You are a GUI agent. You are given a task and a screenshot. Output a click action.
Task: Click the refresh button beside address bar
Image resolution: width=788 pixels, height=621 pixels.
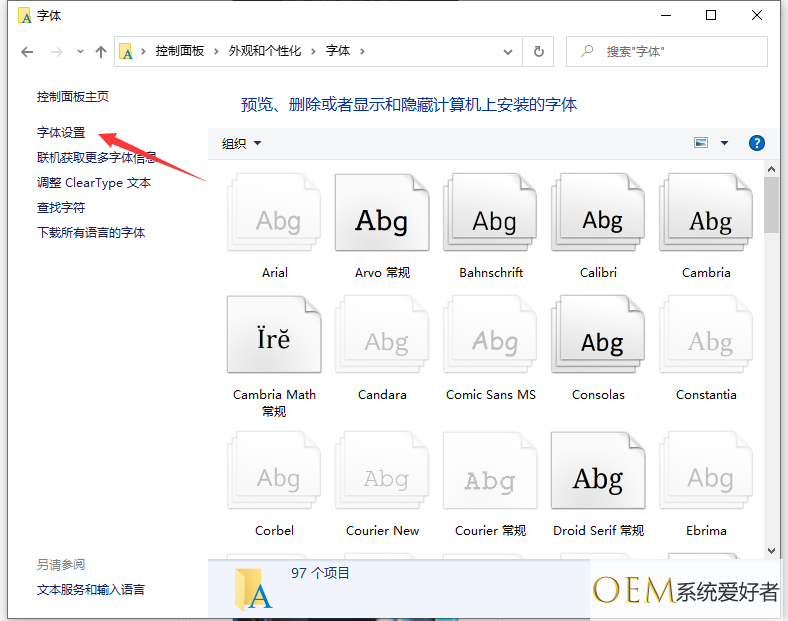tap(539, 51)
